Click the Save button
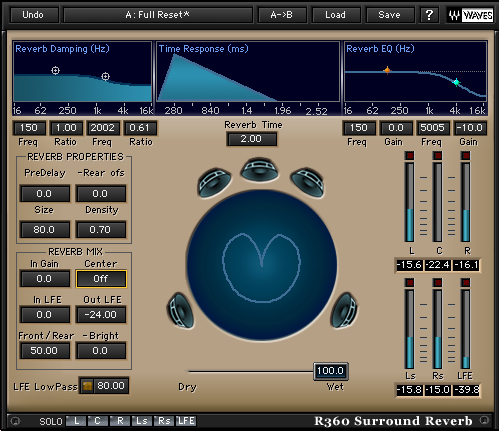Viewport: 499px width, 431px height. (x=390, y=15)
